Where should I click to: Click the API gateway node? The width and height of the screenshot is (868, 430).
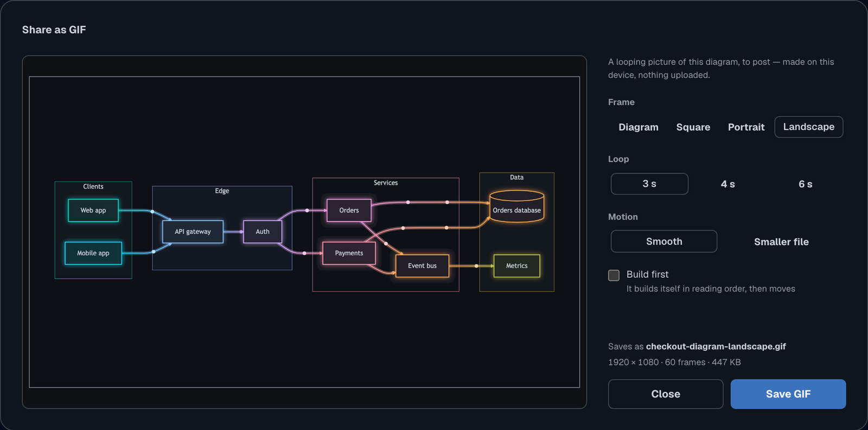coord(193,232)
